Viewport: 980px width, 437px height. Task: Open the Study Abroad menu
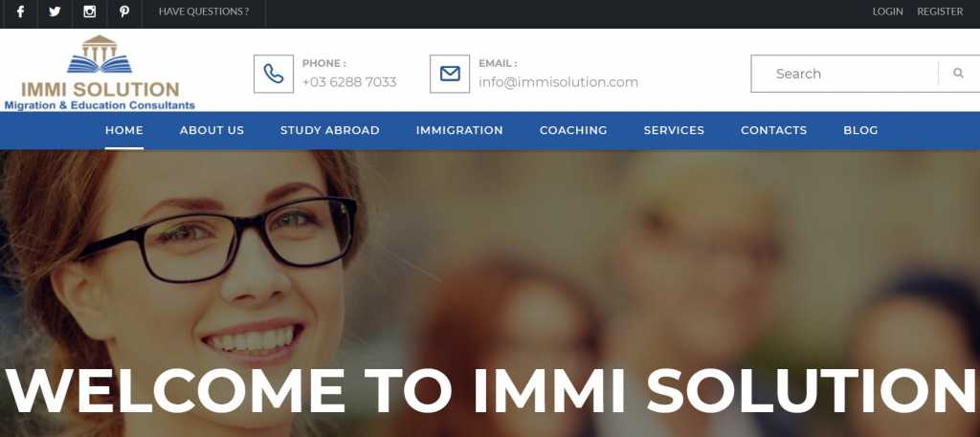(330, 130)
